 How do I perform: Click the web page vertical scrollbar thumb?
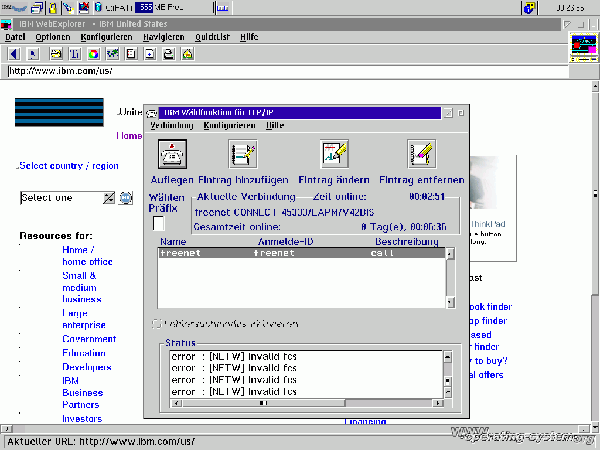[x=595, y=194]
